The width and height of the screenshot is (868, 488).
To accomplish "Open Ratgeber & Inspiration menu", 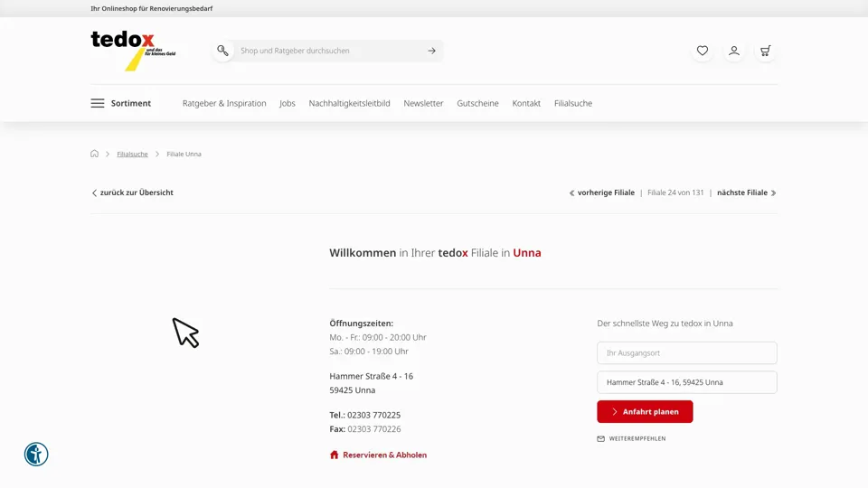I will (224, 103).
